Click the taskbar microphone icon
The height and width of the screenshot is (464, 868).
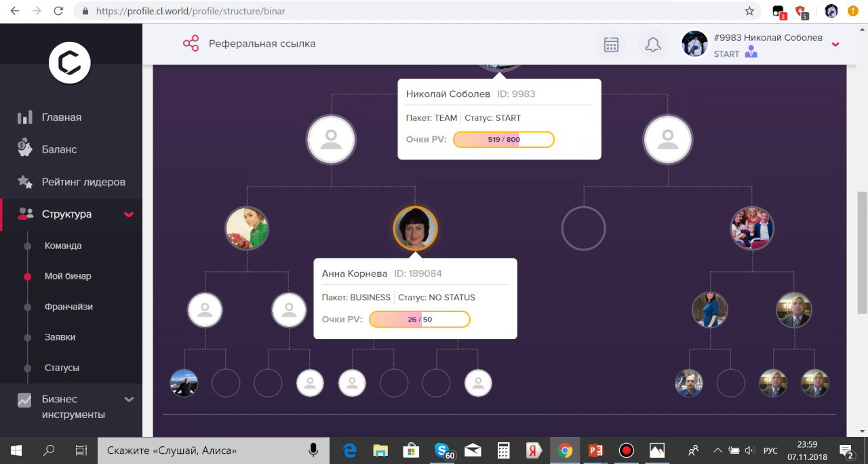pyautogui.click(x=313, y=450)
